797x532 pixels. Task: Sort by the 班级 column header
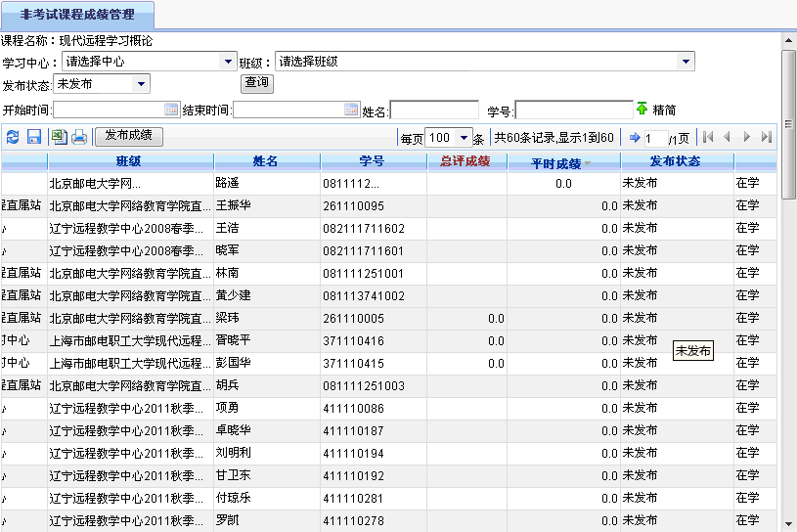point(130,161)
